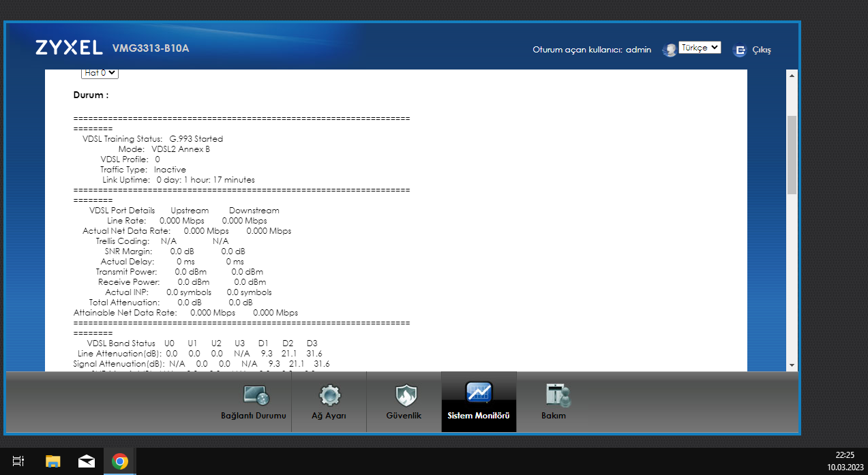Image resolution: width=868 pixels, height=475 pixels.
Task: Open the Hat 0 line dropdown
Action: pyautogui.click(x=100, y=72)
